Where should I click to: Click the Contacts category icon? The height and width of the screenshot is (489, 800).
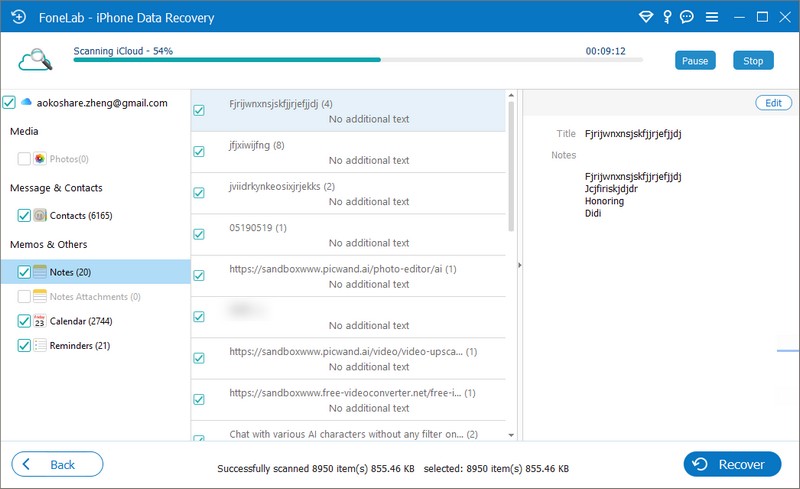[40, 215]
